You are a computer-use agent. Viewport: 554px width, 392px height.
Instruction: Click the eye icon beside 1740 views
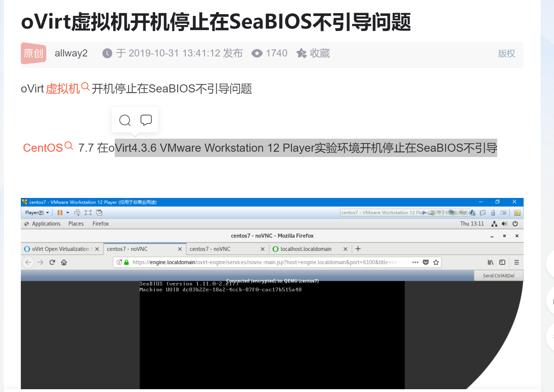tap(257, 53)
